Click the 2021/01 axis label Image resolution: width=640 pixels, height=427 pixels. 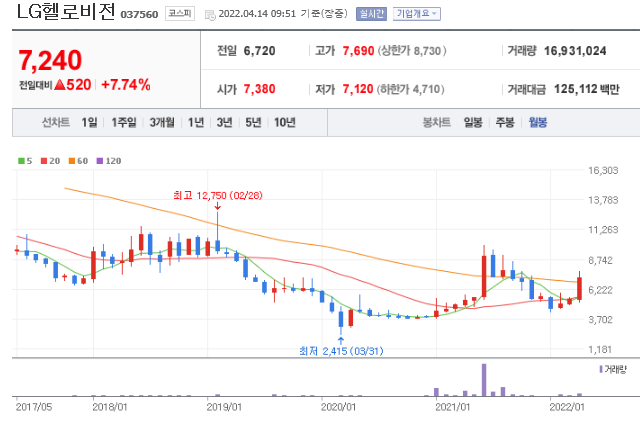point(453,407)
